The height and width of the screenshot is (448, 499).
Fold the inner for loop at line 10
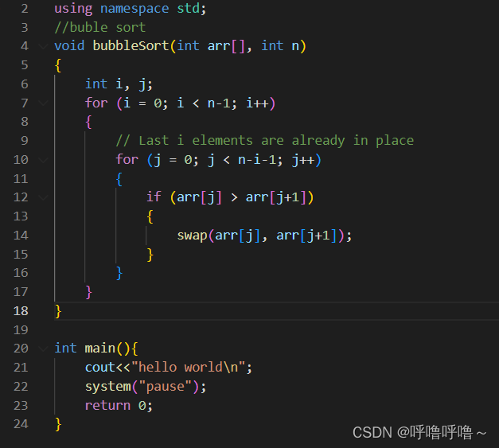[x=43, y=160]
